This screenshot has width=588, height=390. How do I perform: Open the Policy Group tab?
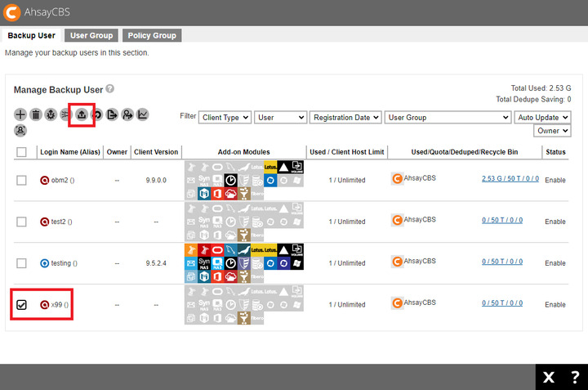pos(152,36)
